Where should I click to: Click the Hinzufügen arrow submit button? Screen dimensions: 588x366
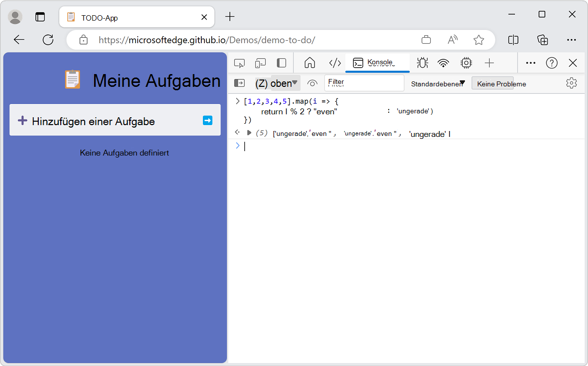pyautogui.click(x=208, y=120)
